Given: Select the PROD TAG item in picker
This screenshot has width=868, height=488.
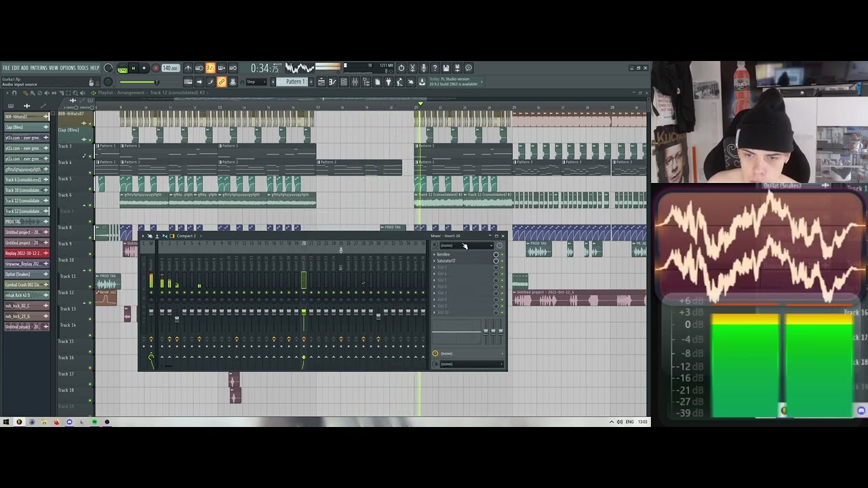Looking at the screenshot, I should coord(26,222).
